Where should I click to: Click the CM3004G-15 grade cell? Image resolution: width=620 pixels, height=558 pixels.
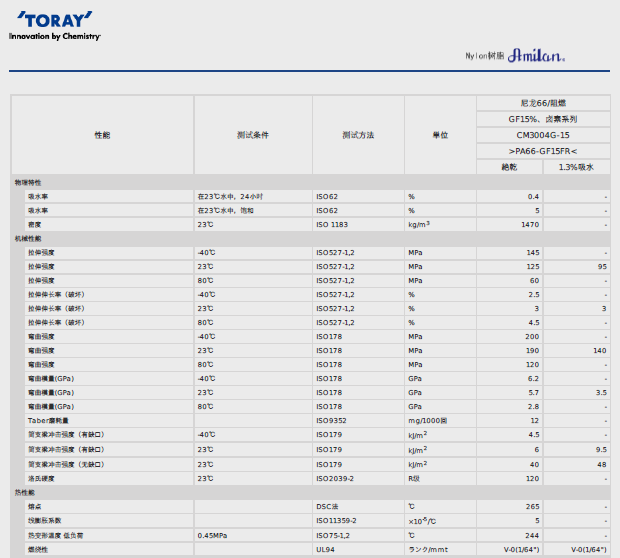(543, 135)
